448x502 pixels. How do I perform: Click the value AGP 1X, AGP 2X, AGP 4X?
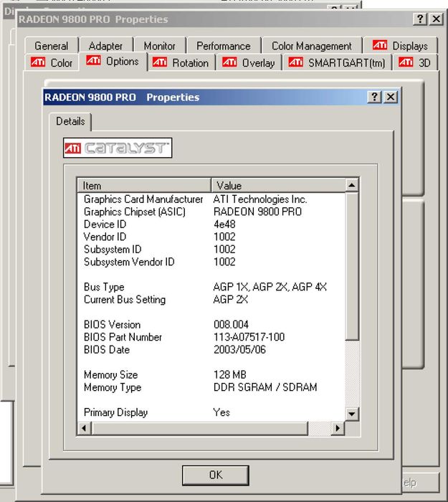[270, 287]
